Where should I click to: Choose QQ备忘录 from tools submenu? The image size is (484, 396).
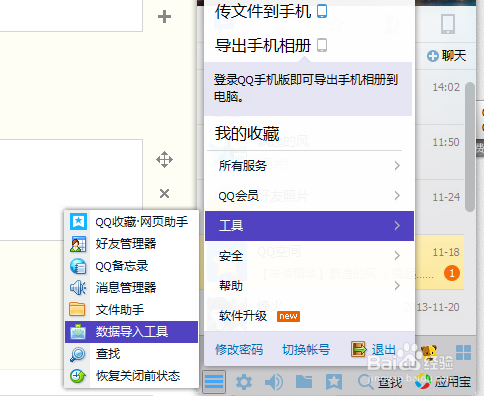pyautogui.click(x=131, y=266)
